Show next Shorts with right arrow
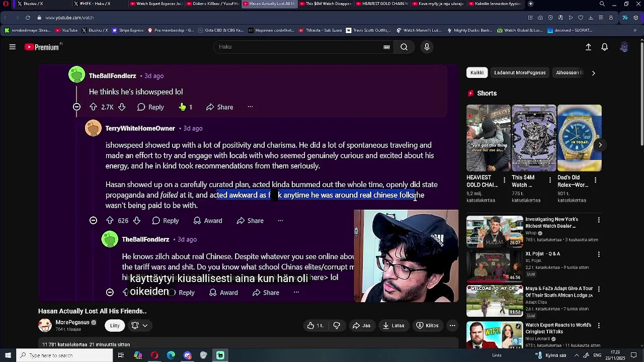Viewport: 644px width, 362px height. [x=600, y=145]
